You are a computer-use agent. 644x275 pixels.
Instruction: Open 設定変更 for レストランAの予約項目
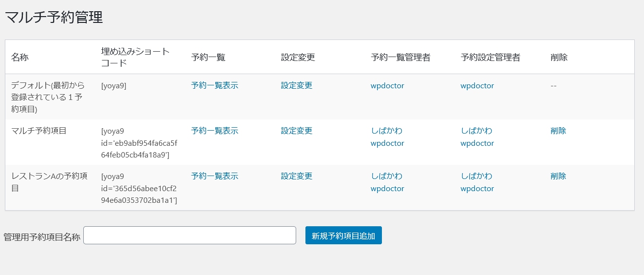[296, 176]
